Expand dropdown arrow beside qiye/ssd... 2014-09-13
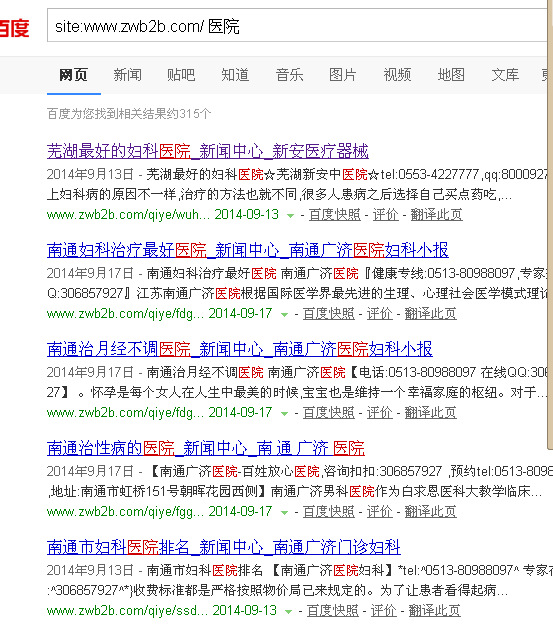Screen dimensions: 553x634 click(288, 612)
